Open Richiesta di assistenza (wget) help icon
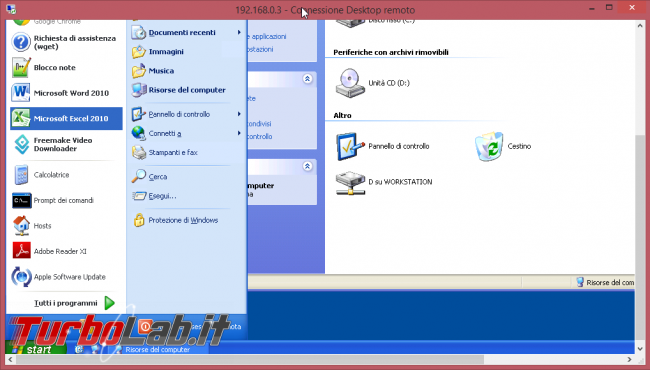Viewport: 650px width, 370px height. tap(21, 42)
